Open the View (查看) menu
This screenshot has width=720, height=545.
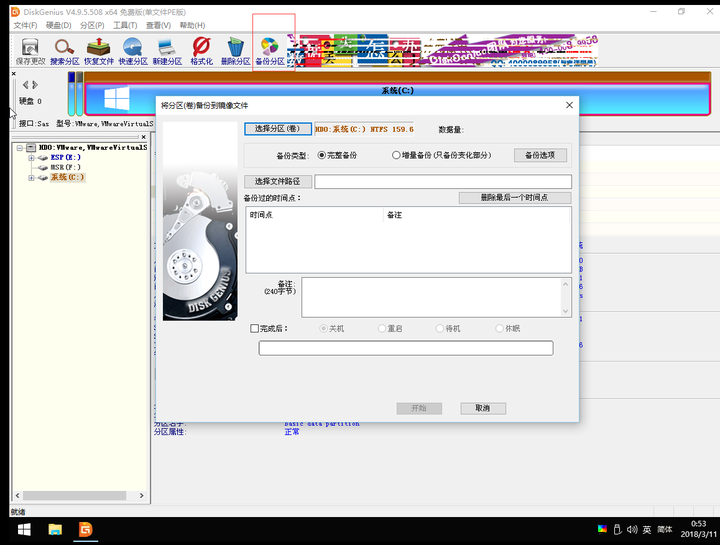158,25
